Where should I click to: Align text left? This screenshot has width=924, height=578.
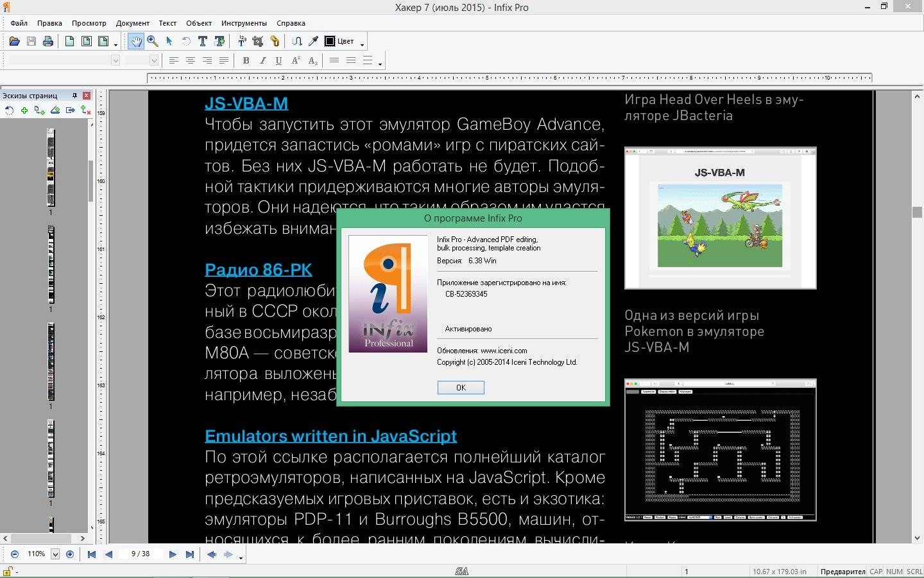(x=174, y=60)
